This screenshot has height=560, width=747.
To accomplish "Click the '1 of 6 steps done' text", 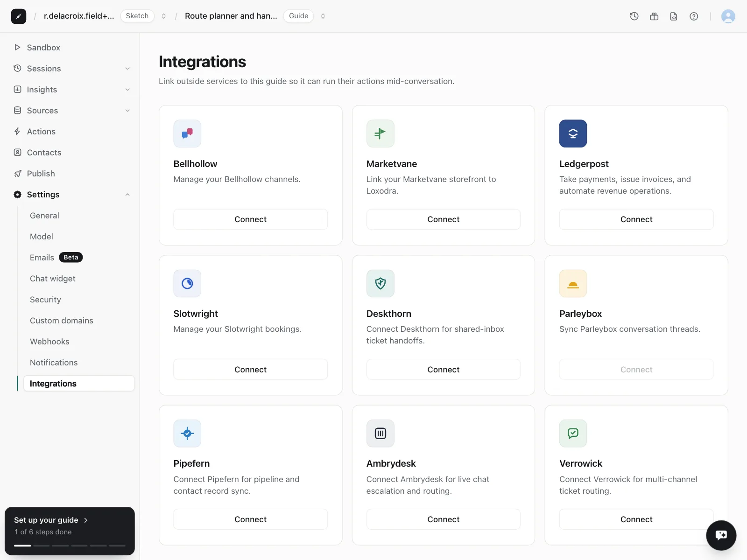I will click(43, 532).
